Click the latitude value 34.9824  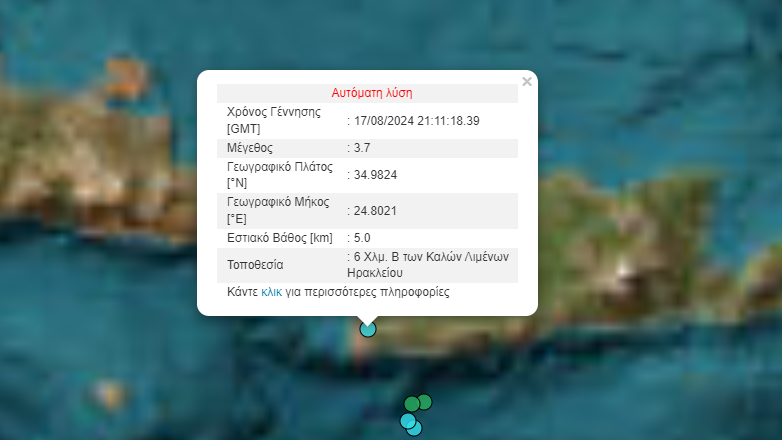[376, 175]
